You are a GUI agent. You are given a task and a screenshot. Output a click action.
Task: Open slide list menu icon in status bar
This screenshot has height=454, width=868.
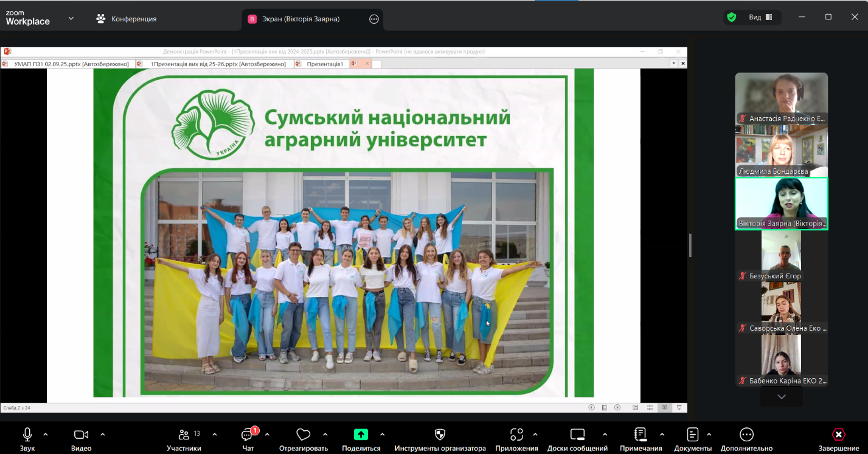pos(605,407)
